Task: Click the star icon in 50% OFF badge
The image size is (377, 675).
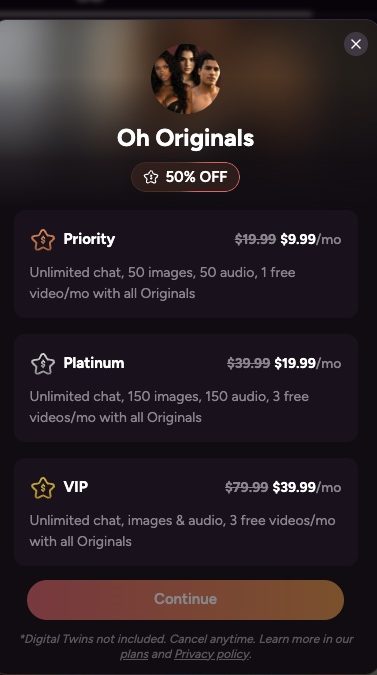Action: coord(151,177)
